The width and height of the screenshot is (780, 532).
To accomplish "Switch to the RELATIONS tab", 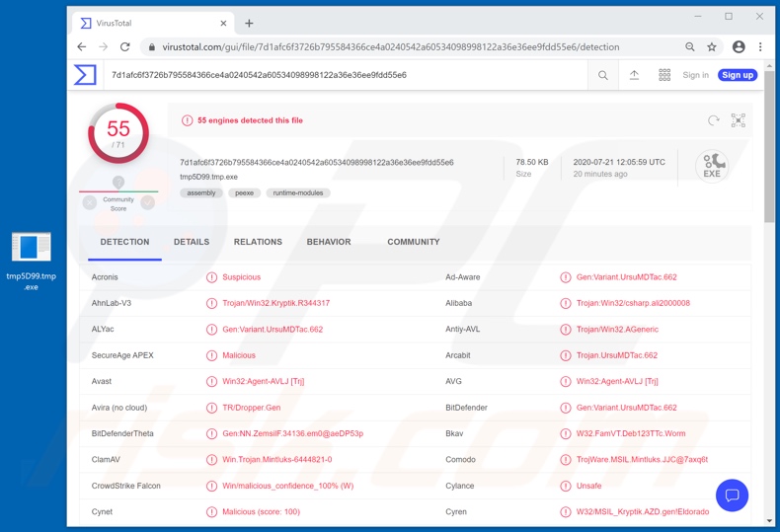I will [258, 242].
